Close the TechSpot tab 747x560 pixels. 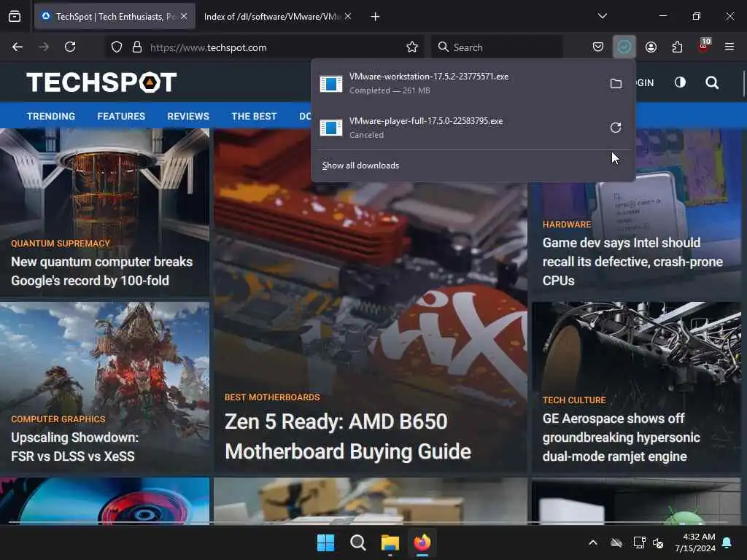click(184, 16)
